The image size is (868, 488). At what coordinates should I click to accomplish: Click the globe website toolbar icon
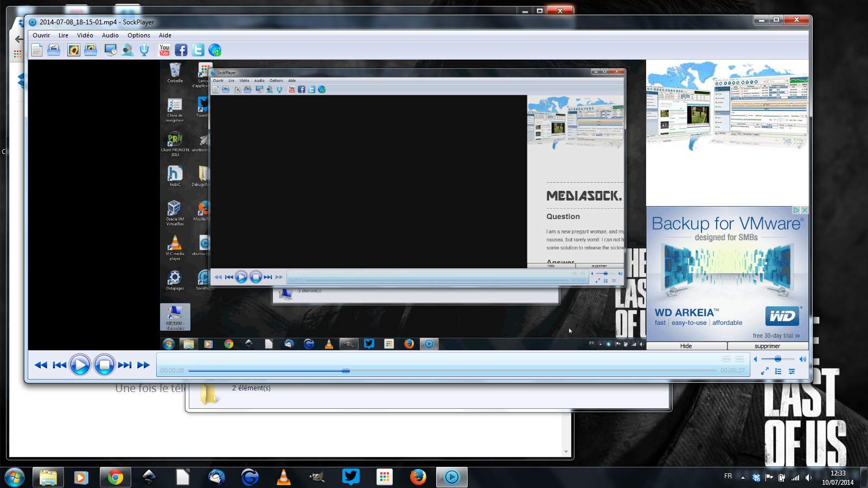pyautogui.click(x=215, y=50)
